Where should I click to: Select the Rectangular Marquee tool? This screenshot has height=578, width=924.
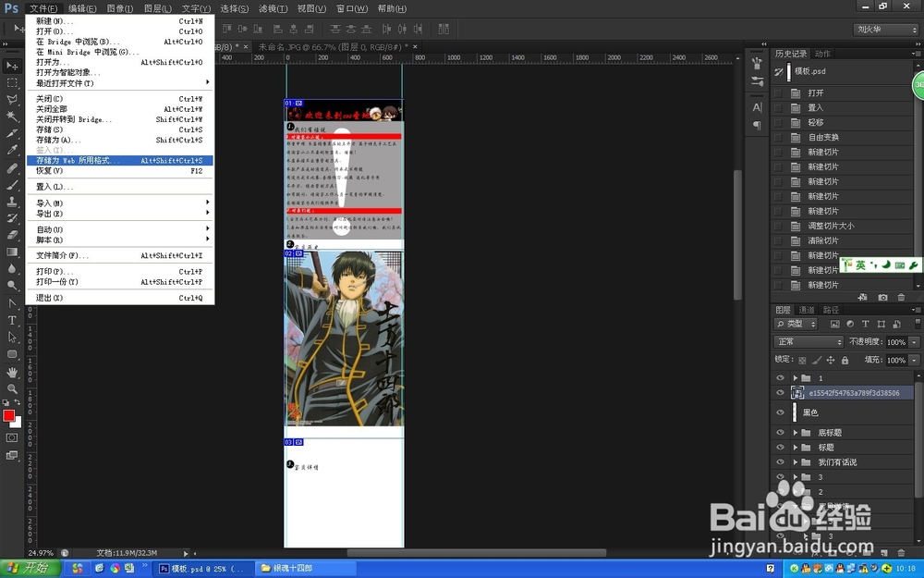pyautogui.click(x=12, y=83)
